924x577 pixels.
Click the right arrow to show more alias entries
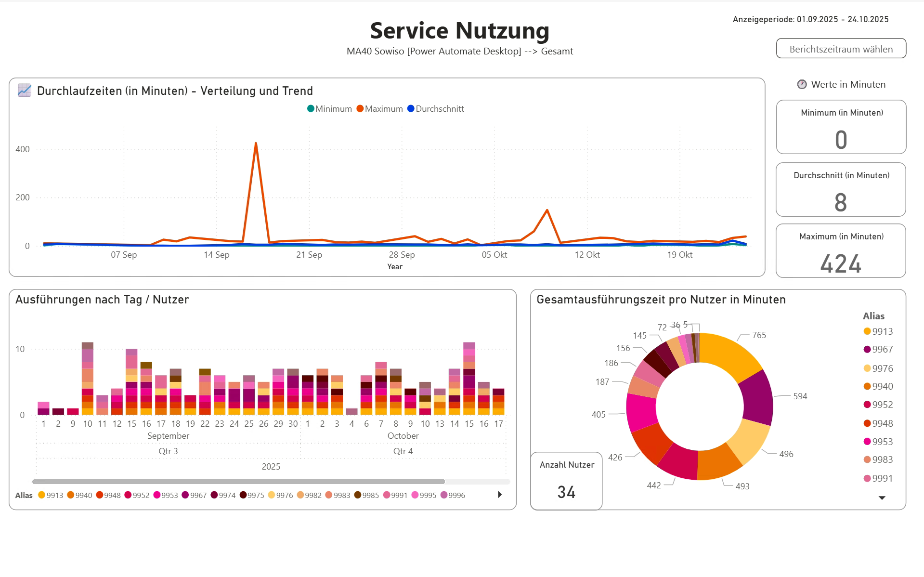tap(499, 495)
